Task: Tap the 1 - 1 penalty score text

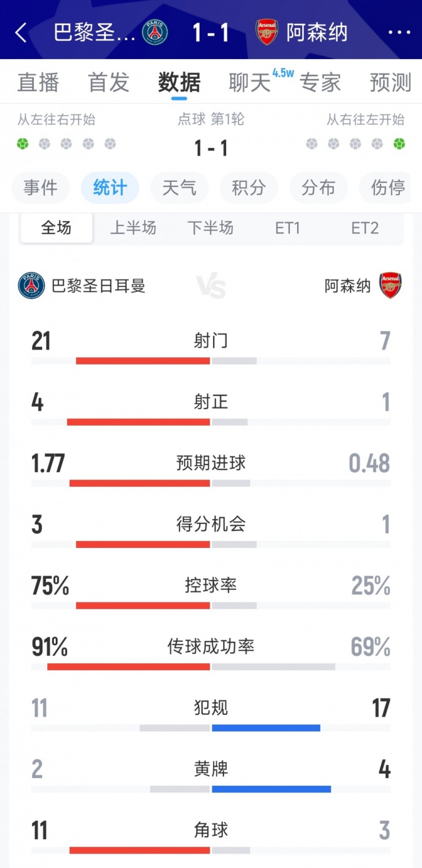Action: [x=211, y=149]
